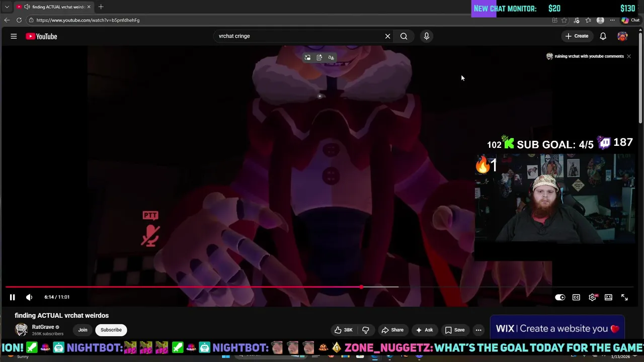Open the RatGrave channel name link
Screen dimensions: 644x362
[43, 327]
